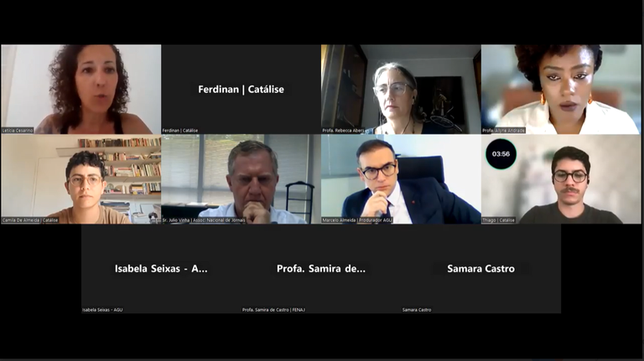Screen dimensions: 644x361
Task: Click the Isabela Seixas - A... placeholder name
Action: pyautogui.click(x=161, y=269)
